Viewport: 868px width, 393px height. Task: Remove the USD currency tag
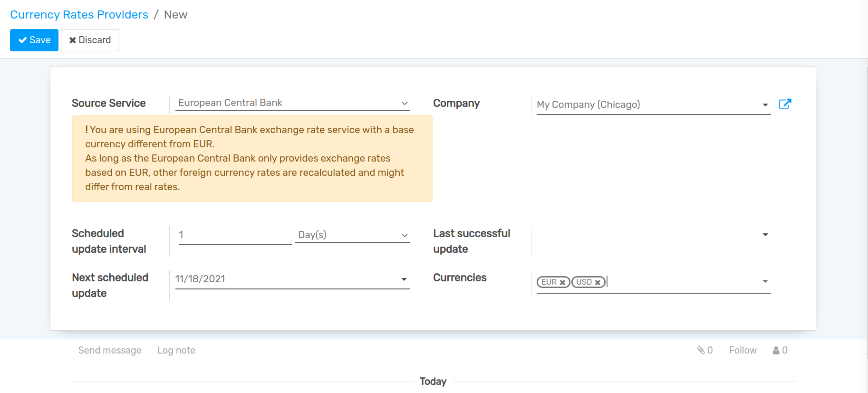click(598, 282)
